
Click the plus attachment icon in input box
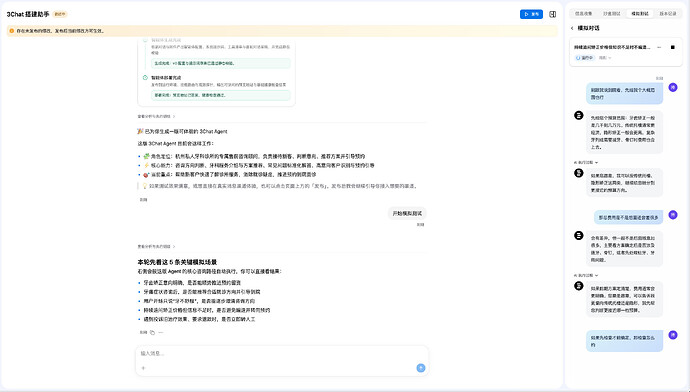(143, 368)
